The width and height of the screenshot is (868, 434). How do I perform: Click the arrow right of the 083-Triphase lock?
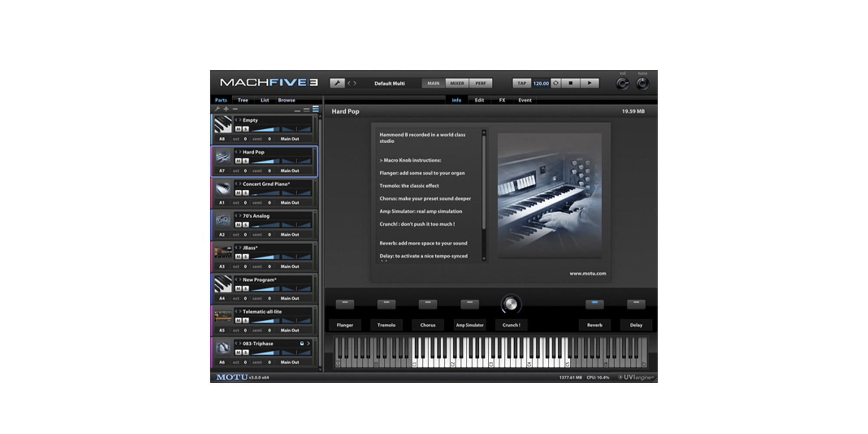click(x=309, y=343)
